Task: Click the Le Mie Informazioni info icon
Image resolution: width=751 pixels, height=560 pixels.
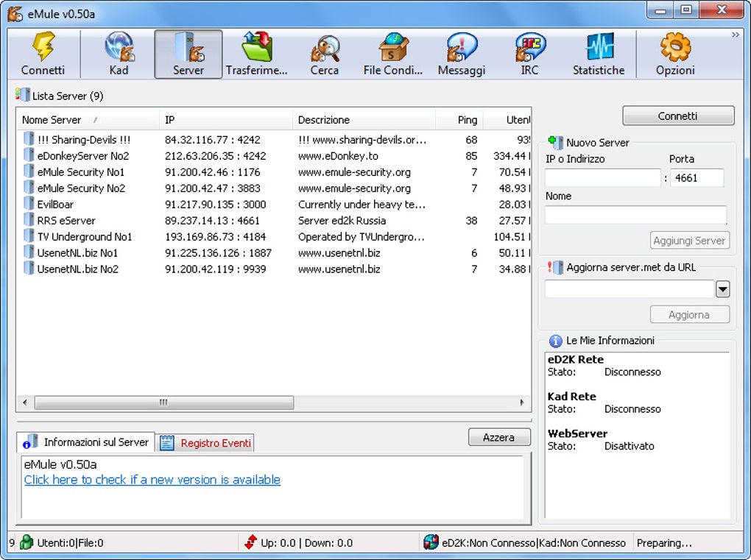Action: (x=556, y=341)
